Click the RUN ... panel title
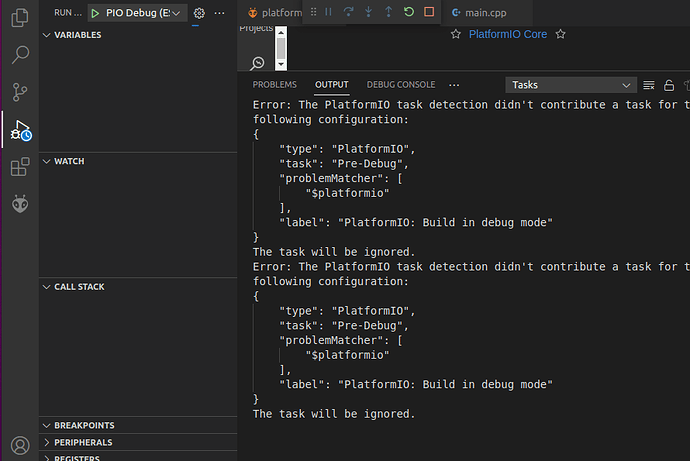This screenshot has height=461, width=690. pyautogui.click(x=68, y=13)
